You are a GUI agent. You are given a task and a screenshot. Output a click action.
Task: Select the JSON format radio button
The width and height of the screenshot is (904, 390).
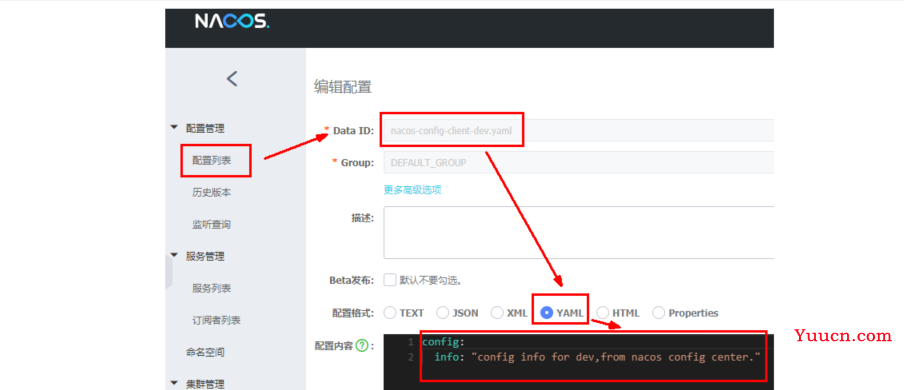coord(443,313)
